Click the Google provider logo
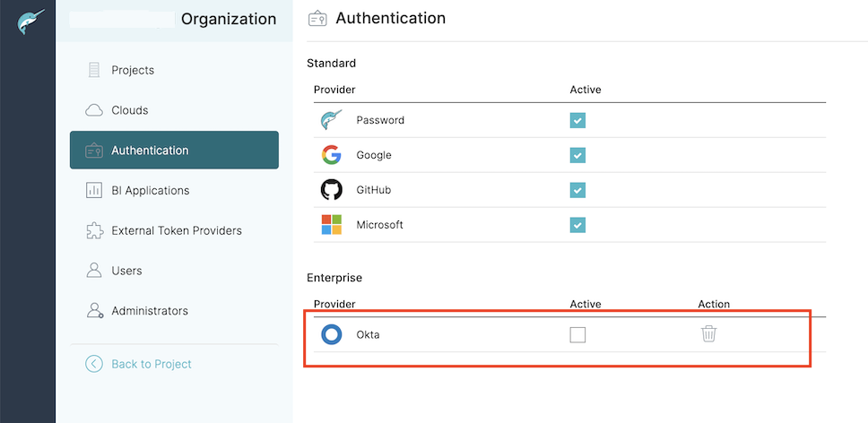868x423 pixels. click(332, 155)
